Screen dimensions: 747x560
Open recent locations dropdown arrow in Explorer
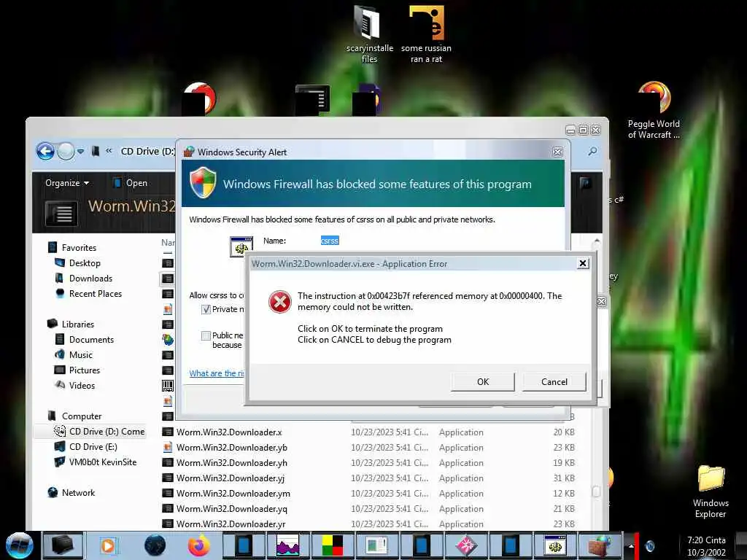click(x=80, y=152)
